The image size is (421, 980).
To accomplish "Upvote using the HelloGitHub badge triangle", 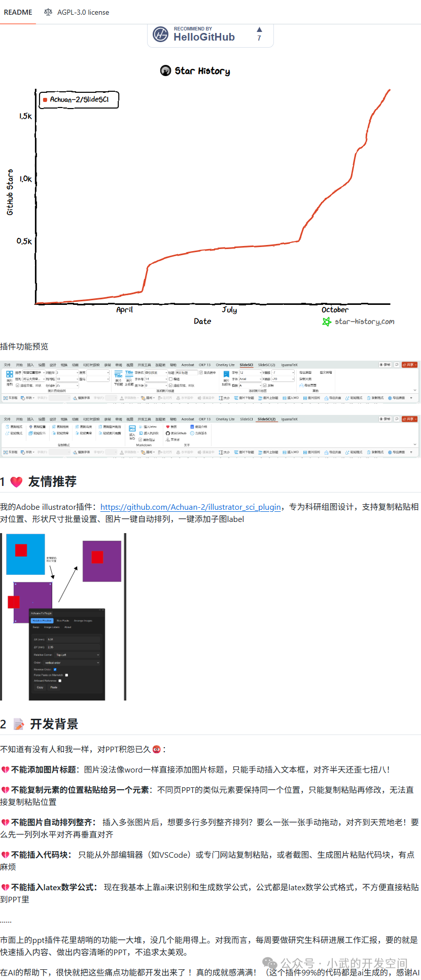I will coord(259,29).
